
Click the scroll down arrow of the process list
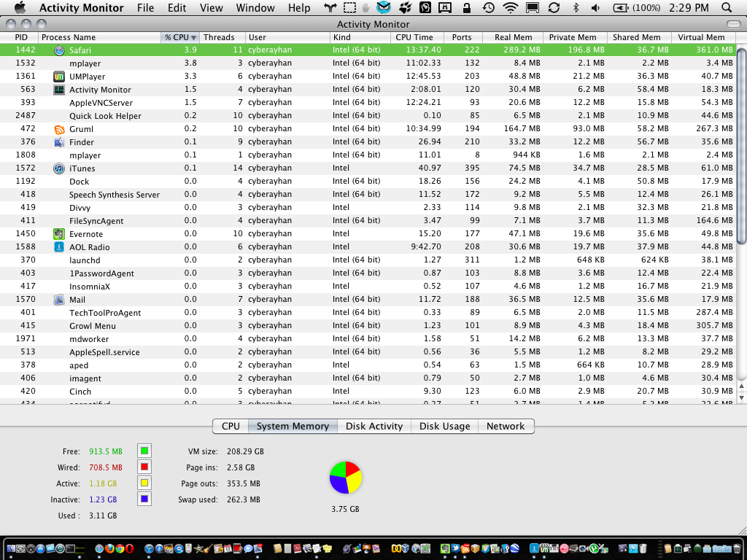(x=741, y=397)
